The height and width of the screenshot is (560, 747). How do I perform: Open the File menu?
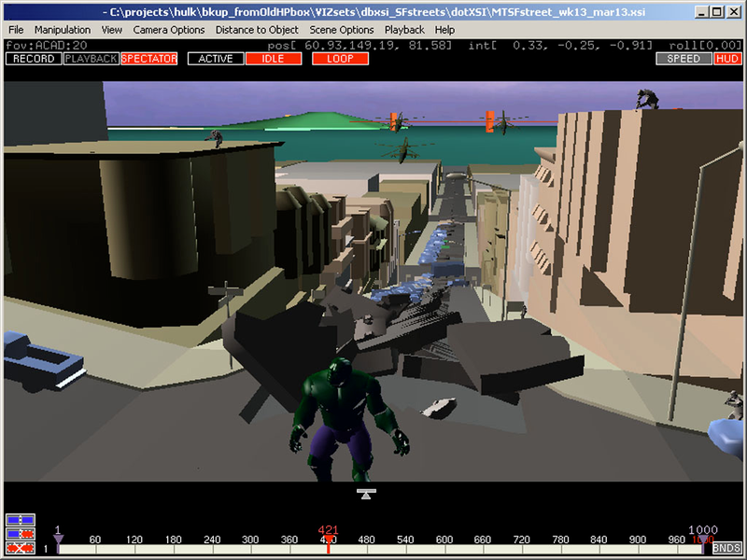(16, 30)
